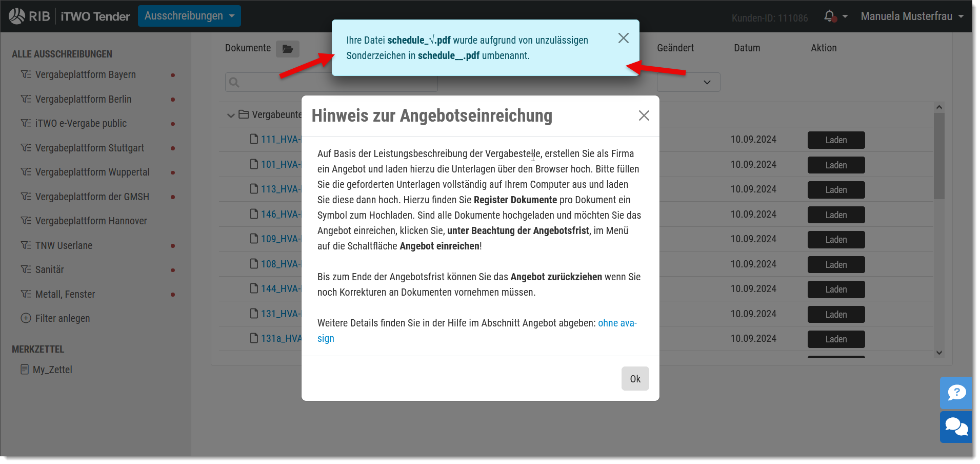Click the file icon of 113_HVA document
Image resolution: width=980 pixels, height=464 pixels.
click(x=254, y=189)
